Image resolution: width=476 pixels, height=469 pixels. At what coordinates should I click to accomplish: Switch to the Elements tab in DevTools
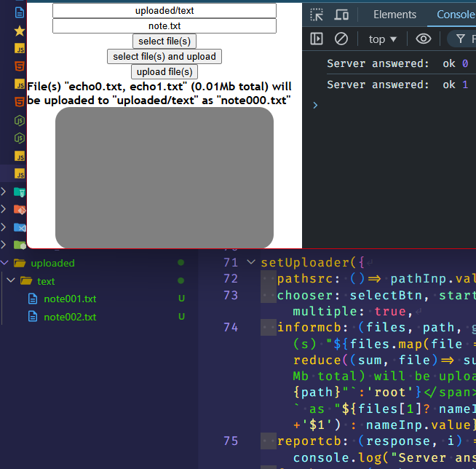tap(394, 15)
